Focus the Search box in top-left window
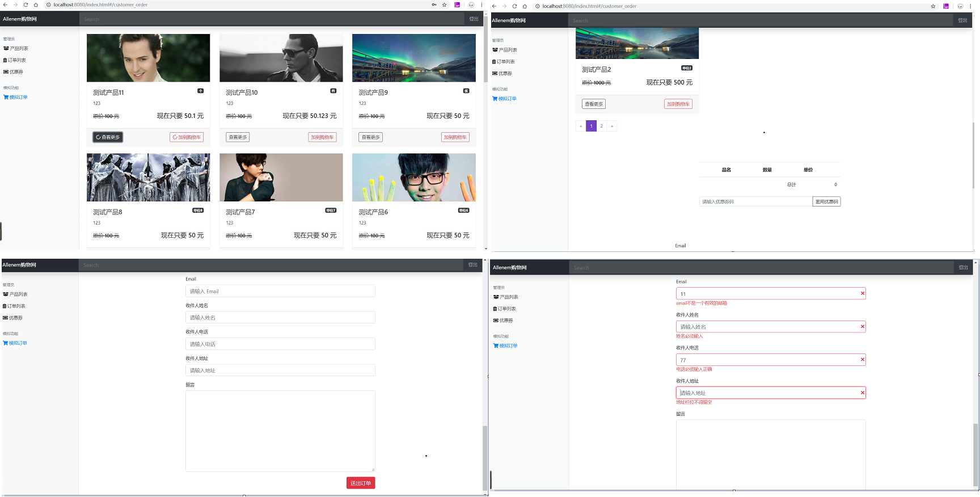The height and width of the screenshot is (497, 980). pyautogui.click(x=272, y=19)
